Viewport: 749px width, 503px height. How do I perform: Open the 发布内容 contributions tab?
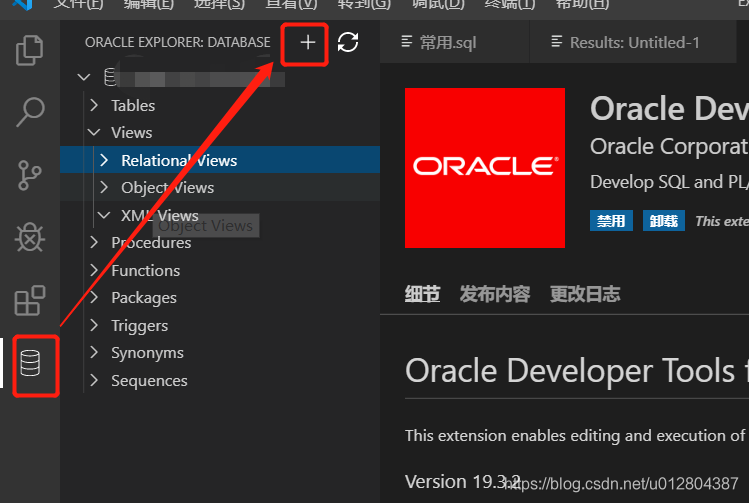tap(495, 294)
